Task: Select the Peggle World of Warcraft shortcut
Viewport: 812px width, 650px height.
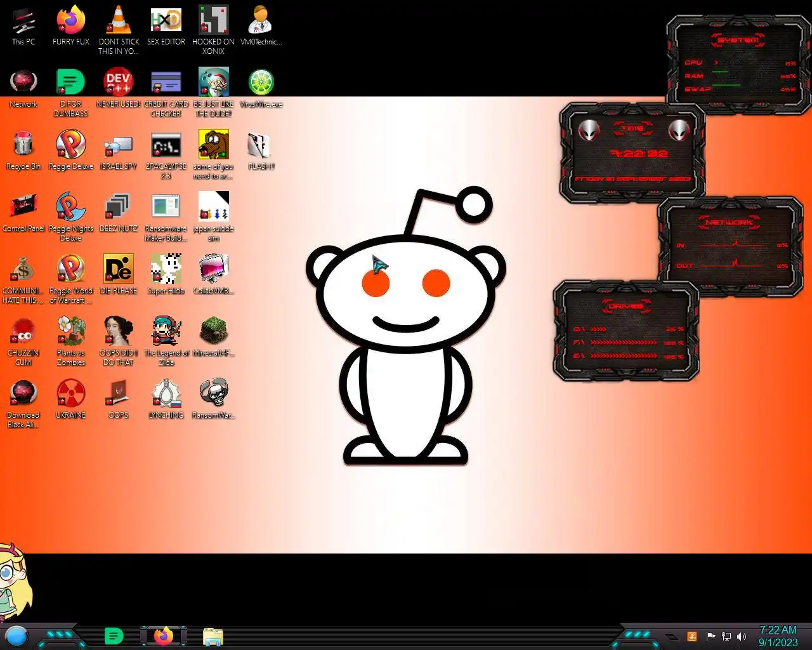Action: pyautogui.click(x=71, y=279)
